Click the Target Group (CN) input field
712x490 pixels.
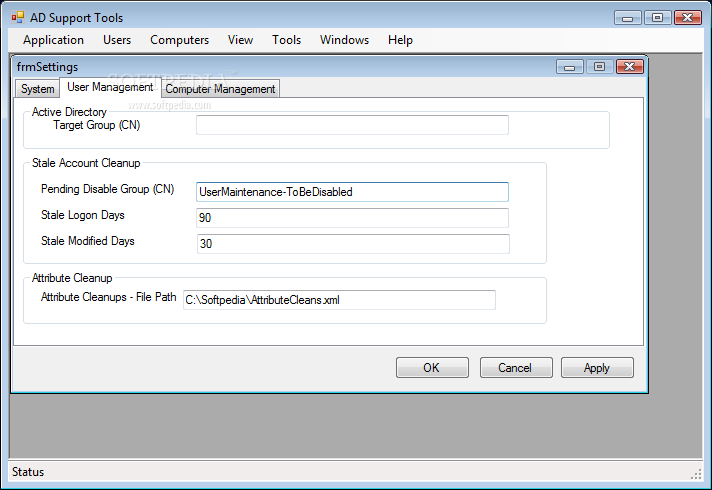(352, 125)
